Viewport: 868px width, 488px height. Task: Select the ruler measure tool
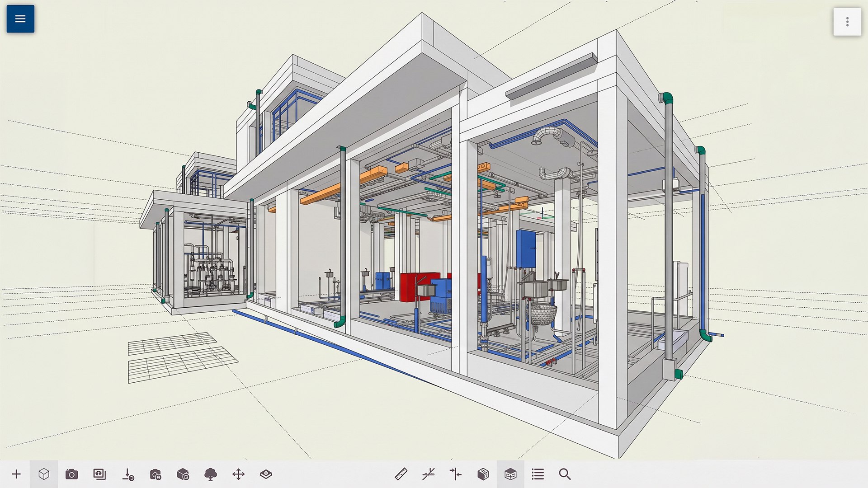pos(401,474)
